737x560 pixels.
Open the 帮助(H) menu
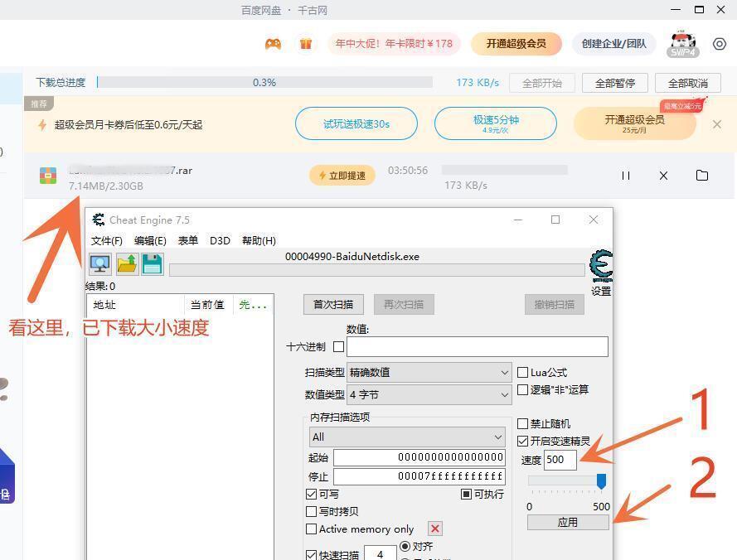point(259,241)
